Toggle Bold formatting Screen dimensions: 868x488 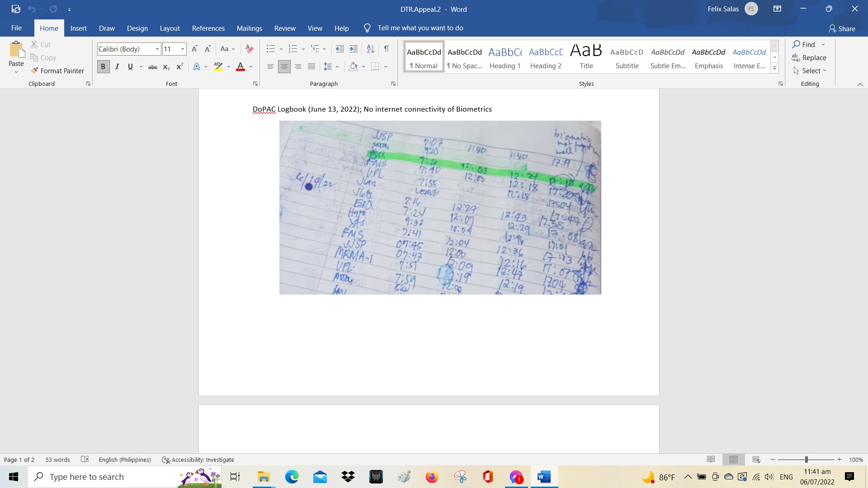[103, 66]
